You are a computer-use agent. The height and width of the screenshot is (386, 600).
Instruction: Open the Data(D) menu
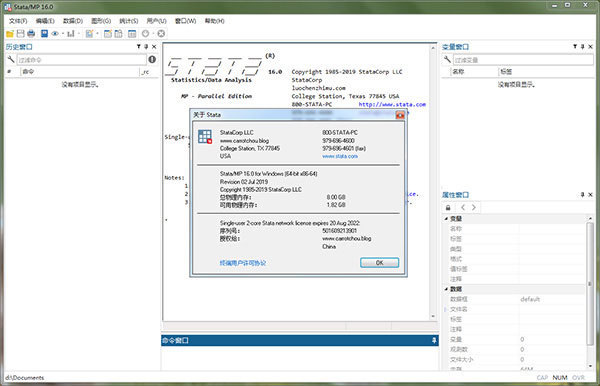click(73, 21)
